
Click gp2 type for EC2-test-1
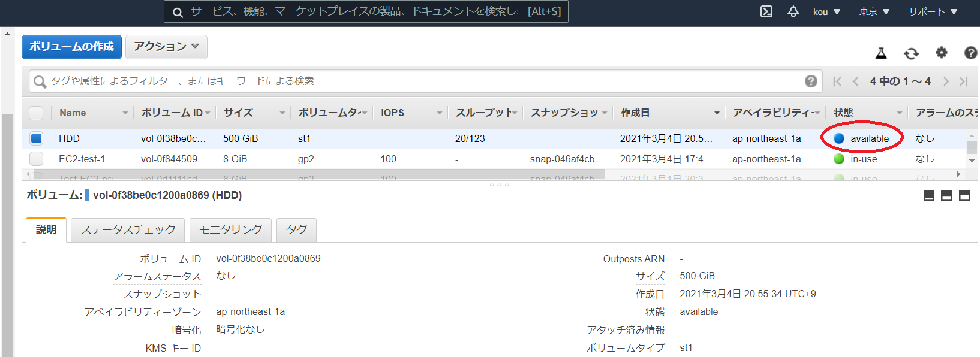pyautogui.click(x=306, y=159)
